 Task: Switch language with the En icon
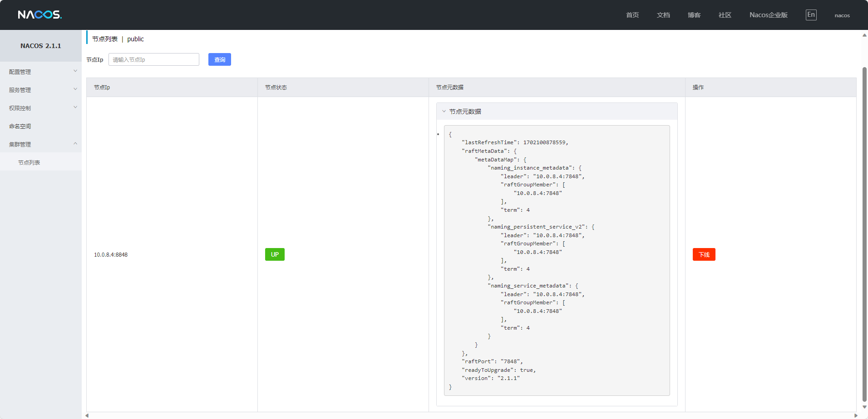click(811, 15)
